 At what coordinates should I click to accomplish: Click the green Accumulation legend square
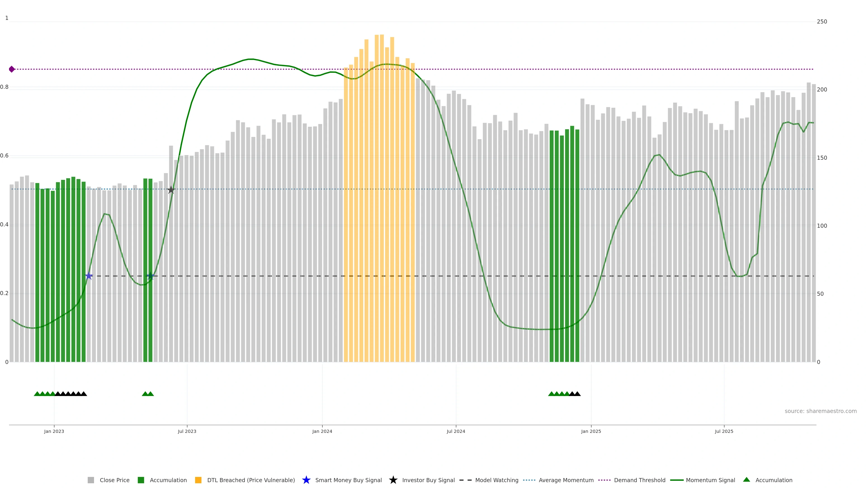point(141,480)
